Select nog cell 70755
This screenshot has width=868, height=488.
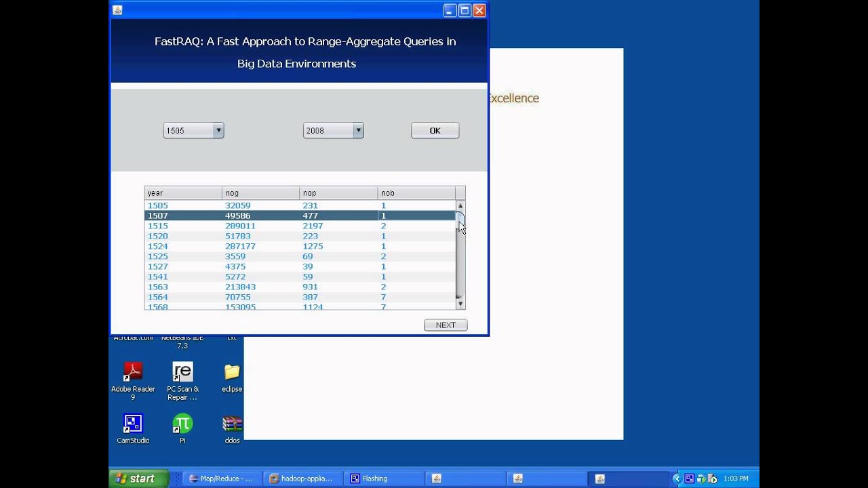pyautogui.click(x=260, y=297)
